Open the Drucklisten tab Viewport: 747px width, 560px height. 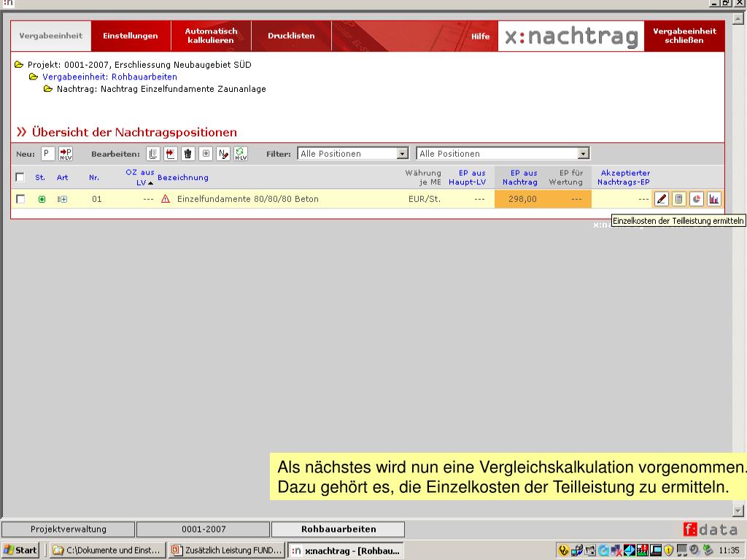(291, 36)
